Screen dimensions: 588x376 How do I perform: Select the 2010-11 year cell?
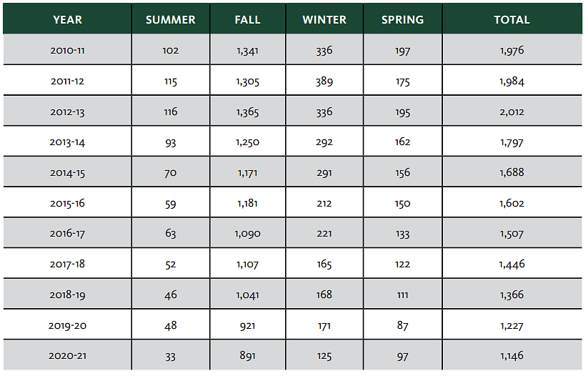point(68,51)
